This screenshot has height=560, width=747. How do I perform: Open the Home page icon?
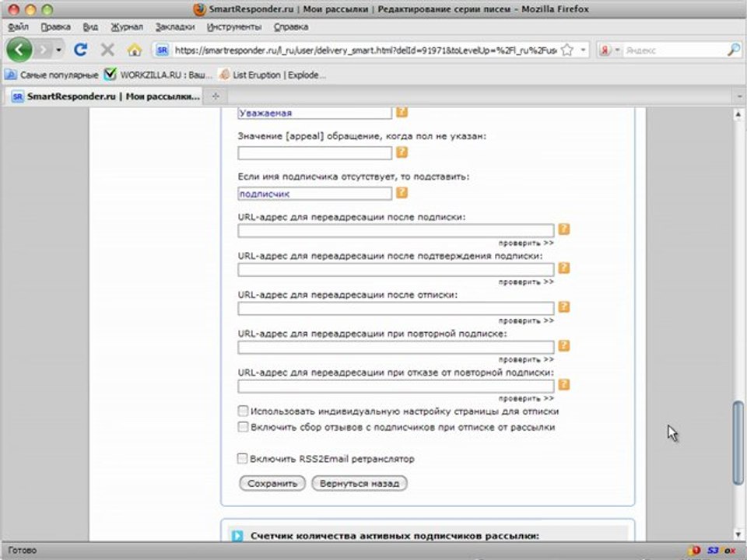(x=135, y=50)
